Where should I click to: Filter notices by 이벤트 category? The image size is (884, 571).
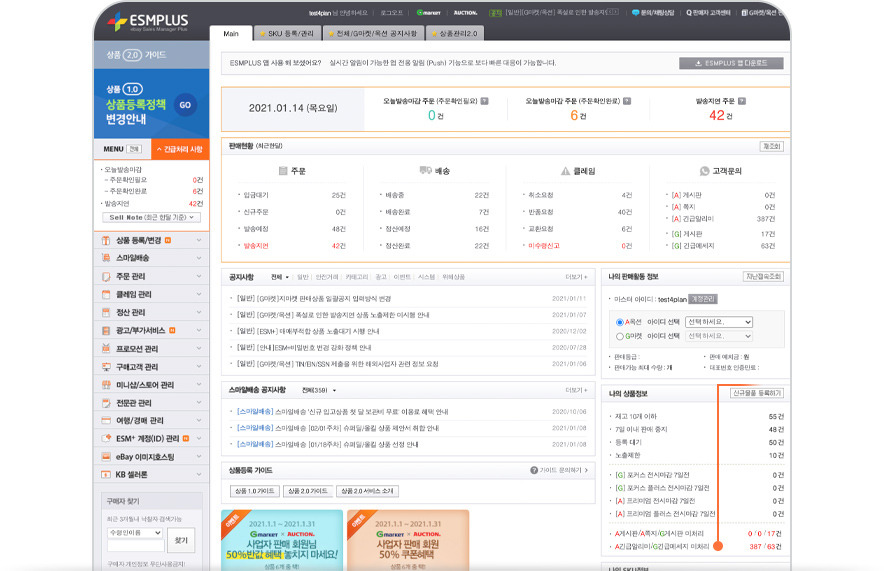pyautogui.click(x=402, y=277)
